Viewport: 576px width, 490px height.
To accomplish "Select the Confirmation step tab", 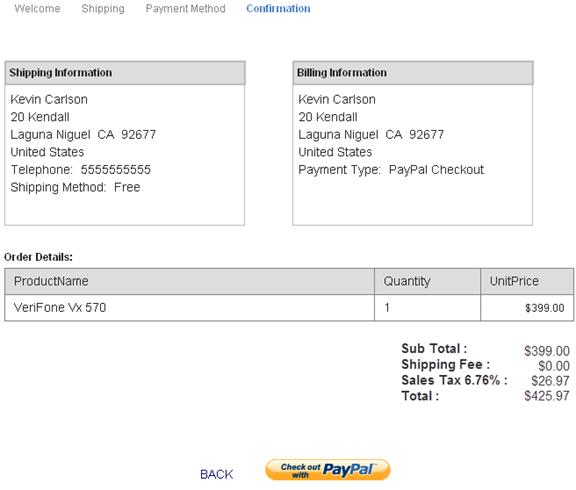I will point(278,8).
